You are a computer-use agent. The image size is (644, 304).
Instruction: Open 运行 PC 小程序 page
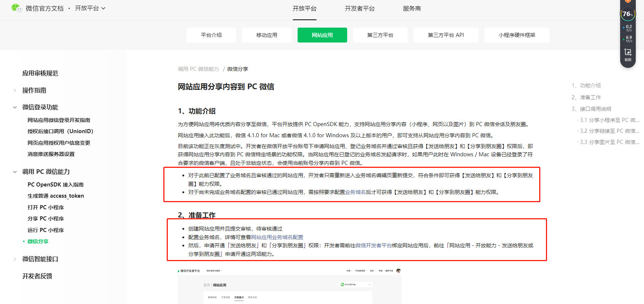[x=45, y=230]
